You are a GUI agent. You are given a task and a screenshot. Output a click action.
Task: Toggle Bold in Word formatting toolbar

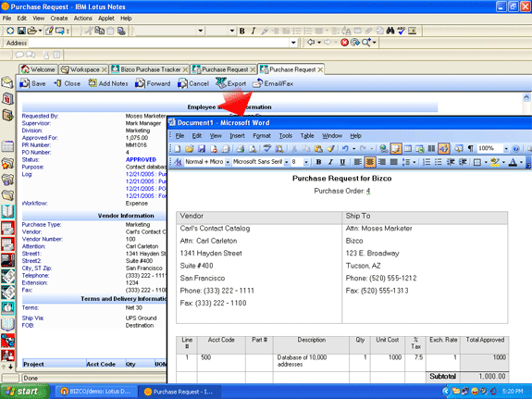point(318,162)
